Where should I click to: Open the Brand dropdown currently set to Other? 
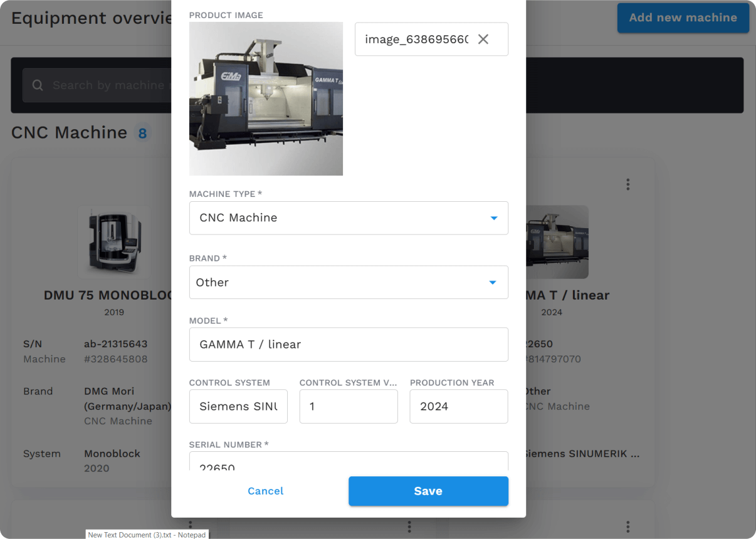[349, 282]
